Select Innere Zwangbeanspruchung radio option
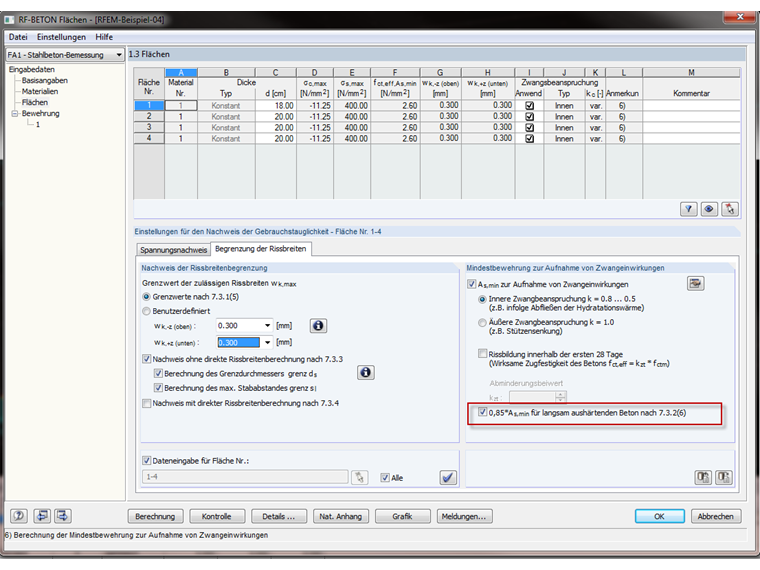This screenshot has height=570, width=760. pos(482,300)
